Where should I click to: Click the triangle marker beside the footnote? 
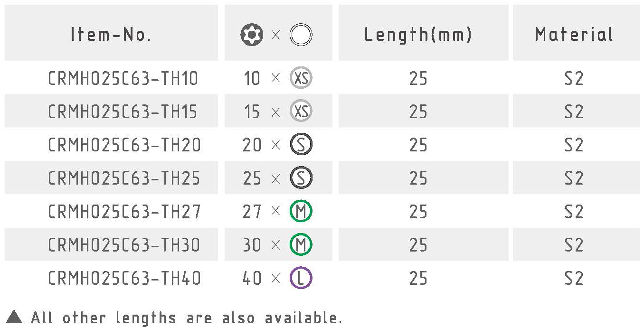pyautogui.click(x=14, y=316)
